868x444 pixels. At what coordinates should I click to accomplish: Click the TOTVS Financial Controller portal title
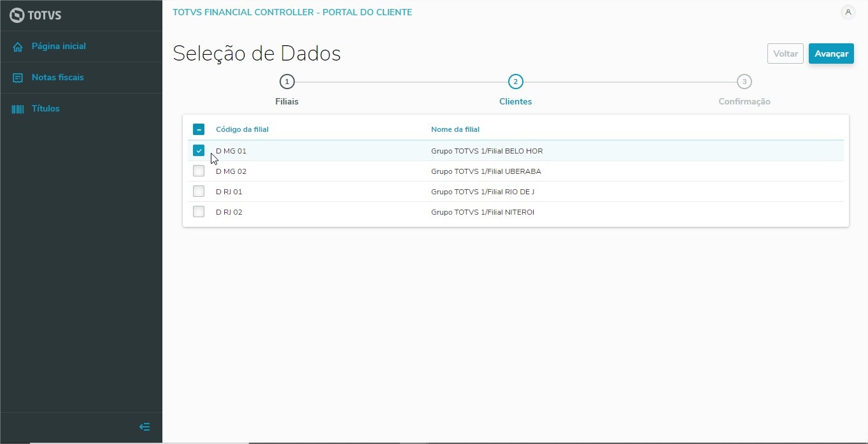pos(292,12)
